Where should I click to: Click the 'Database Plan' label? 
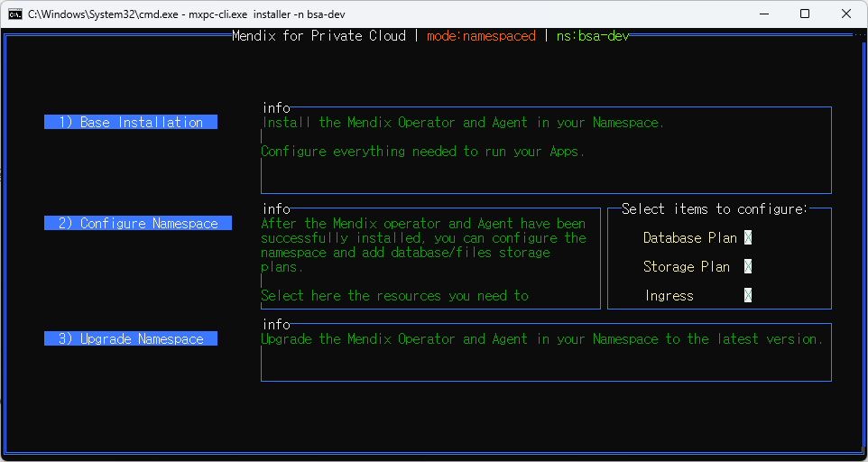689,238
